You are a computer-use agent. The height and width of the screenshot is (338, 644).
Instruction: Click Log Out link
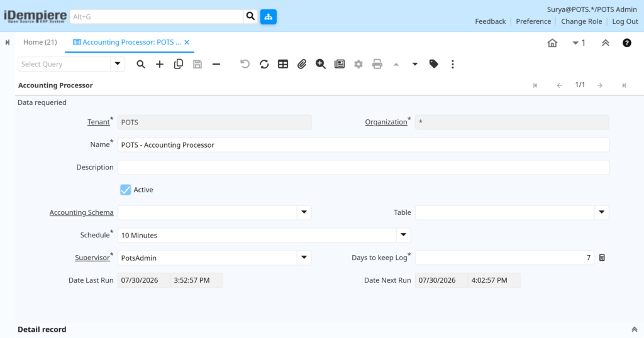pyautogui.click(x=625, y=21)
